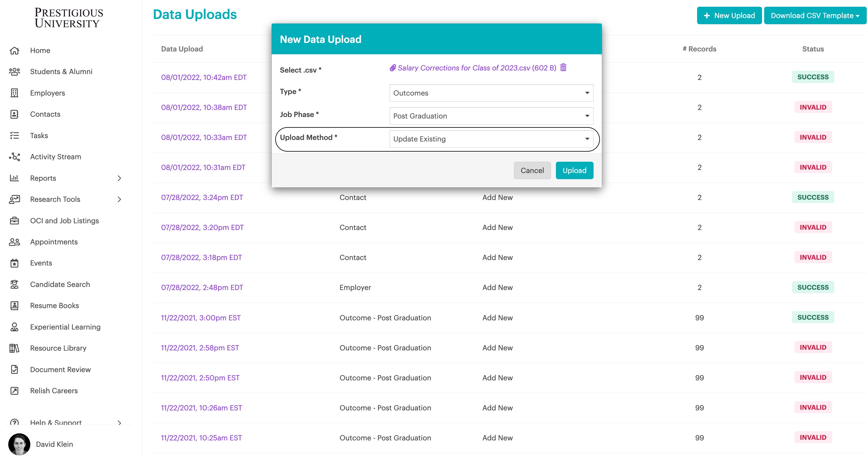Open Resume Books in the sidebar
The height and width of the screenshot is (460, 868).
coord(55,306)
